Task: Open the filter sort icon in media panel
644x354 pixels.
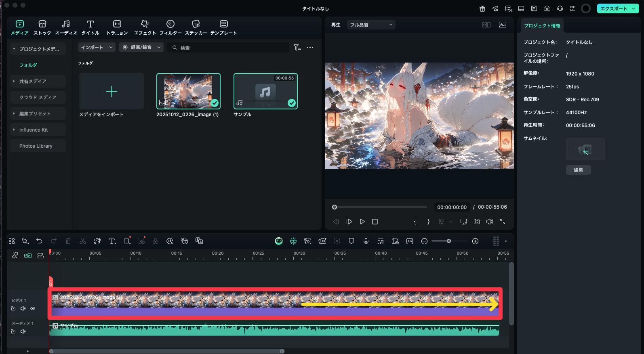Action: tap(297, 48)
